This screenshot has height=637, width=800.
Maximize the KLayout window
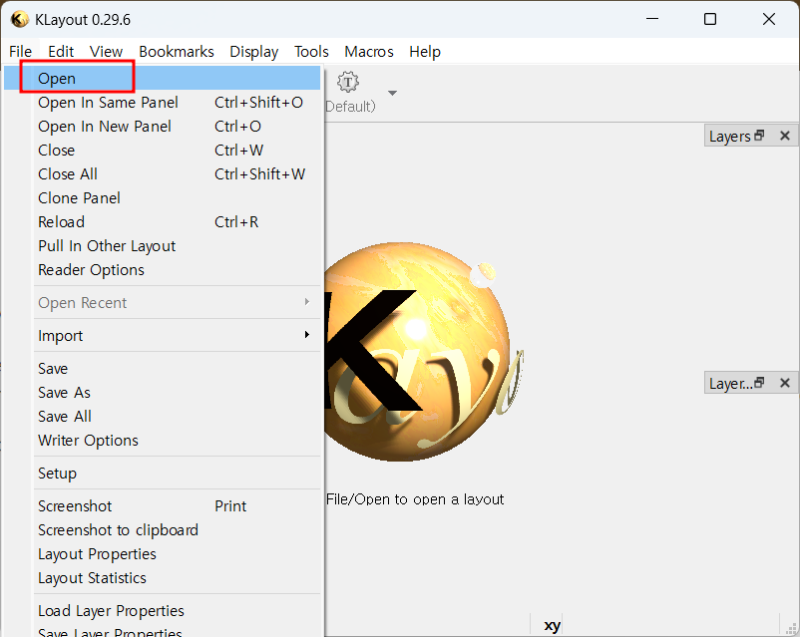coord(710,19)
